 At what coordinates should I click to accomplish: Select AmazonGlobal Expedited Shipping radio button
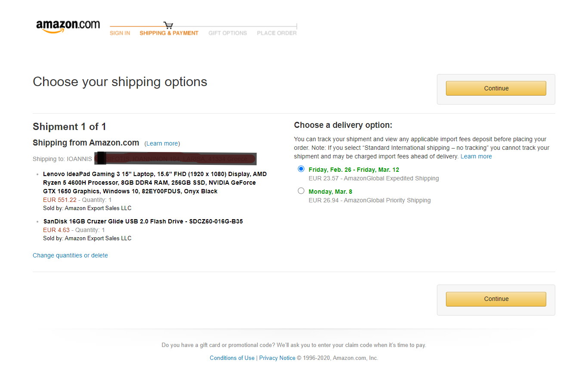301,169
